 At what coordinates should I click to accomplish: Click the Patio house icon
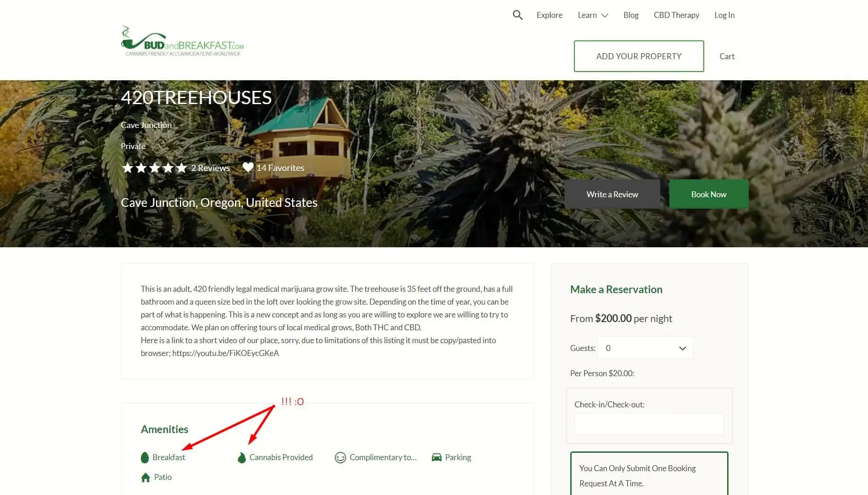pyautogui.click(x=145, y=477)
